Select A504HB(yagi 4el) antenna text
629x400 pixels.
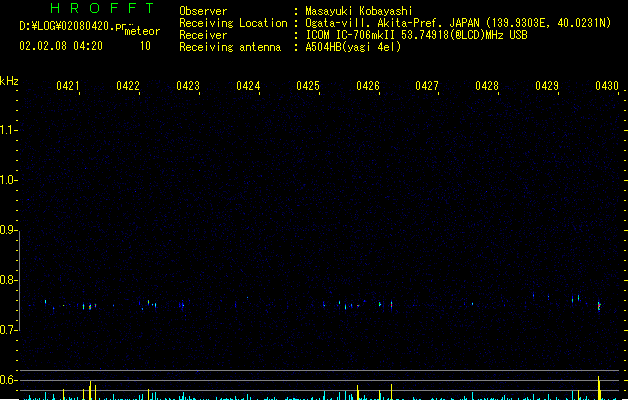pyautogui.click(x=353, y=47)
